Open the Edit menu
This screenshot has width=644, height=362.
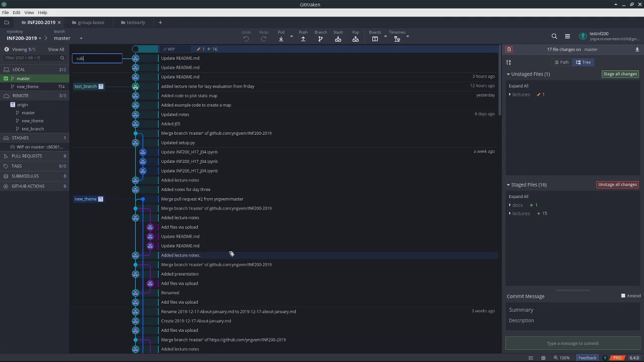17,13
